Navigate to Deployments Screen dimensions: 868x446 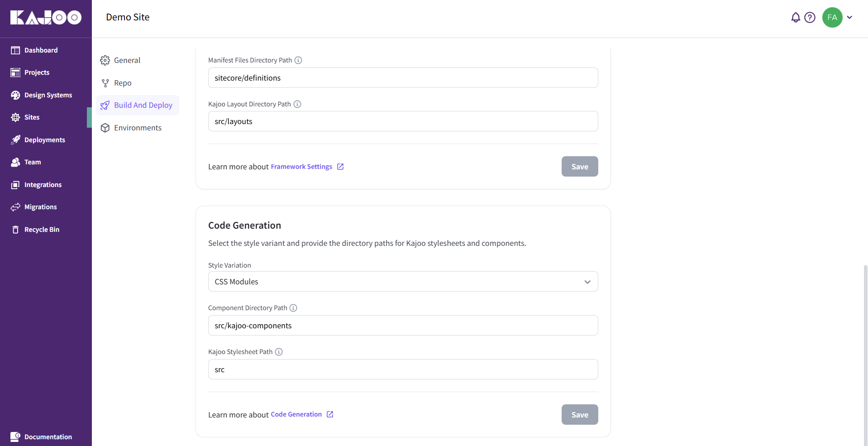click(46, 140)
